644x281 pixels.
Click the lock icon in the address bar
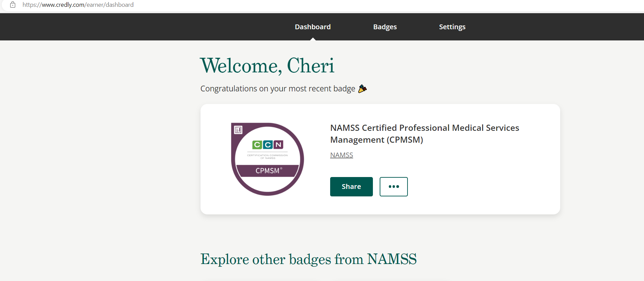(x=13, y=5)
